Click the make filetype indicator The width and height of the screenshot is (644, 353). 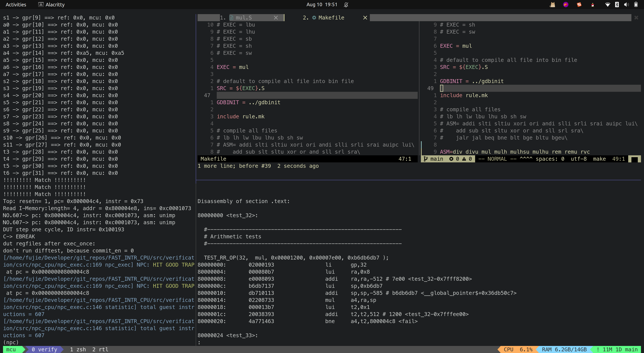[x=599, y=159]
